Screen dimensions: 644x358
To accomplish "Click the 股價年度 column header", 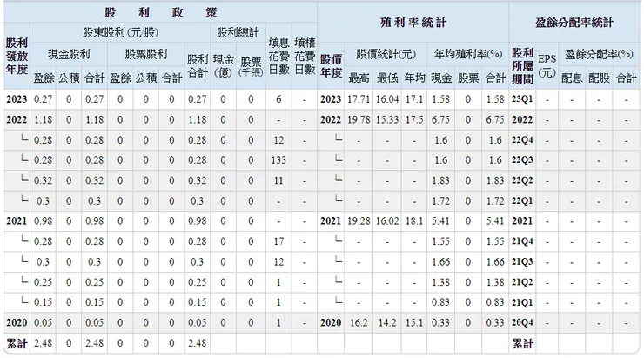I will click(331, 65).
